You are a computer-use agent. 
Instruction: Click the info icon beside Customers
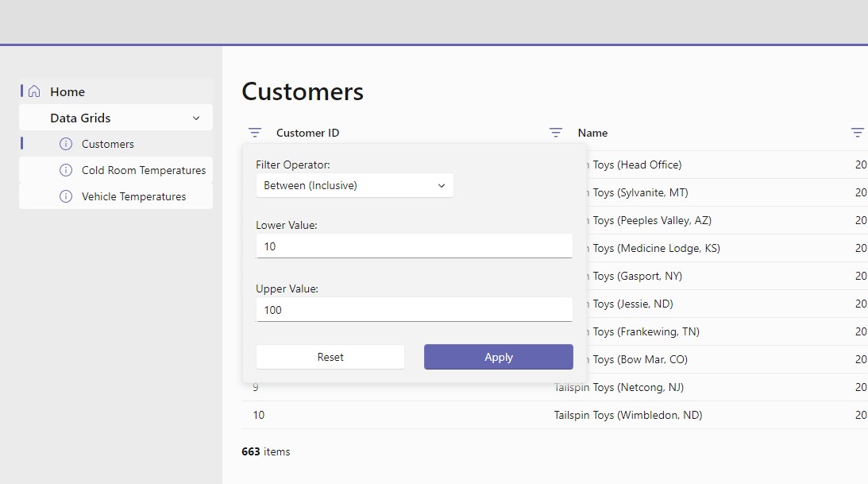click(66, 144)
